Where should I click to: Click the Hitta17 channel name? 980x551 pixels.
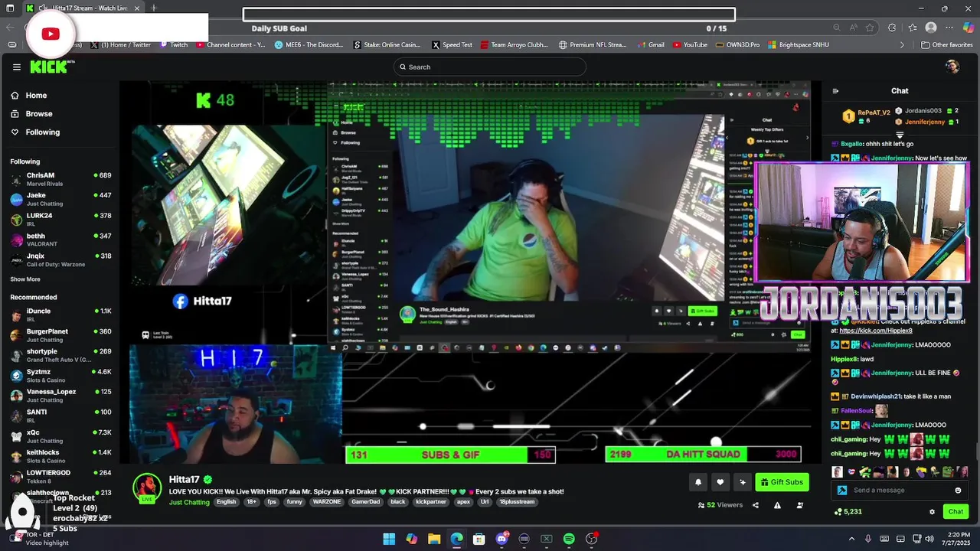[x=184, y=479]
